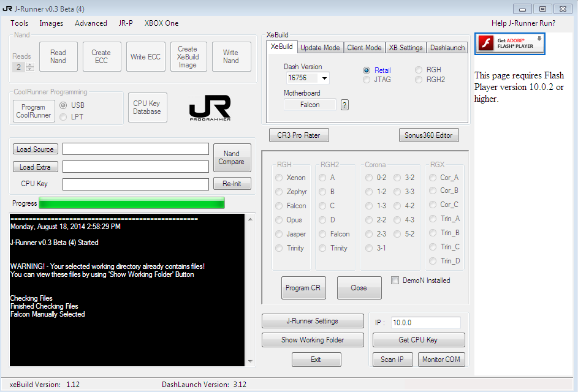Switch to the Update Mode tab
Screen dimensions: 578x392
320,48
